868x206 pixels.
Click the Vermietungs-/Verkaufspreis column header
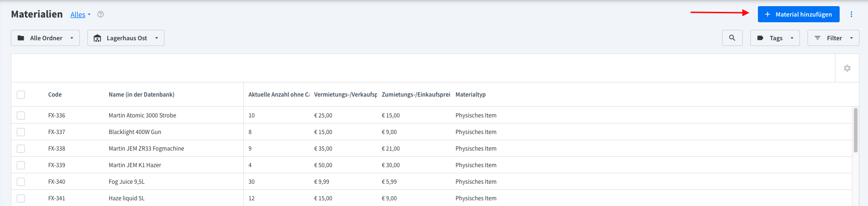pyautogui.click(x=345, y=95)
